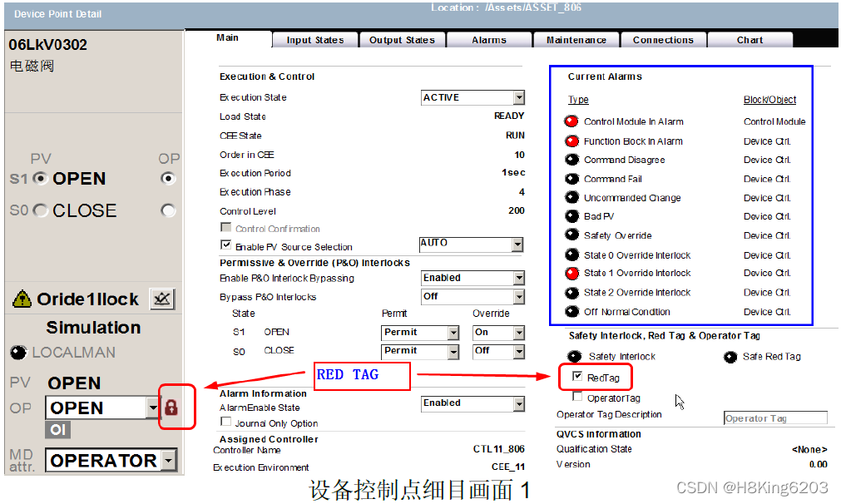Toggle Enable PV Source Selection checkbox
The image size is (841, 504).
point(225,245)
